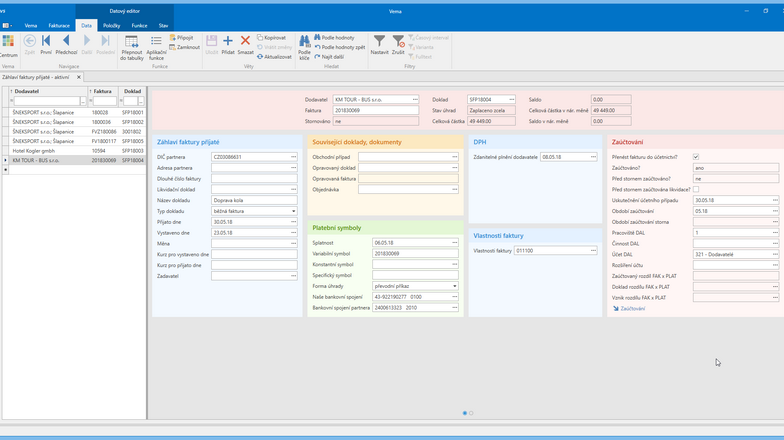Toggle Před stornem zaúčtována likvidace checkbox
This screenshot has height=440, width=784.
click(696, 189)
